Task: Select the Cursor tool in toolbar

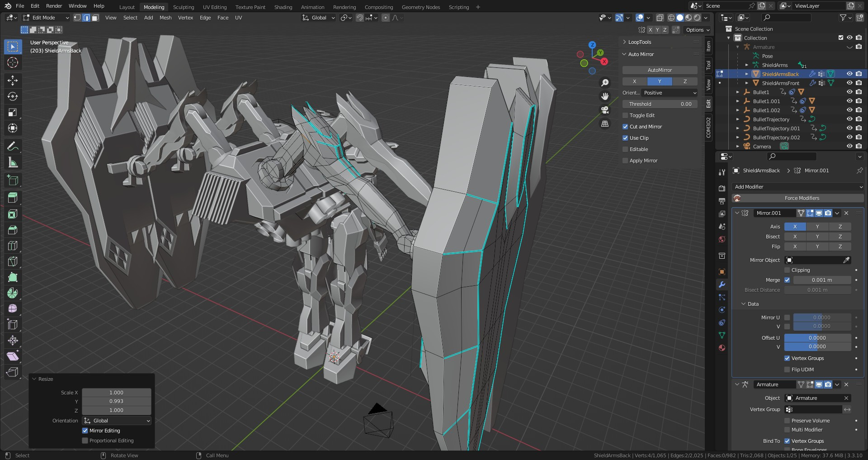Action: tap(13, 62)
